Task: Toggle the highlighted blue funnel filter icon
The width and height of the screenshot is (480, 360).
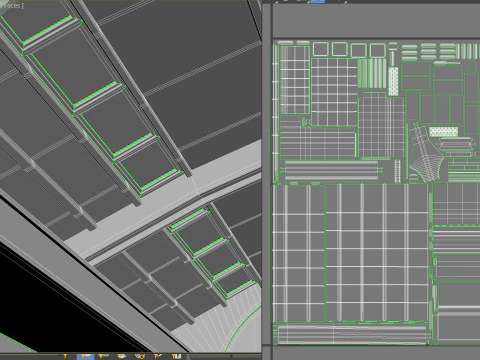Action: [x=85, y=356]
